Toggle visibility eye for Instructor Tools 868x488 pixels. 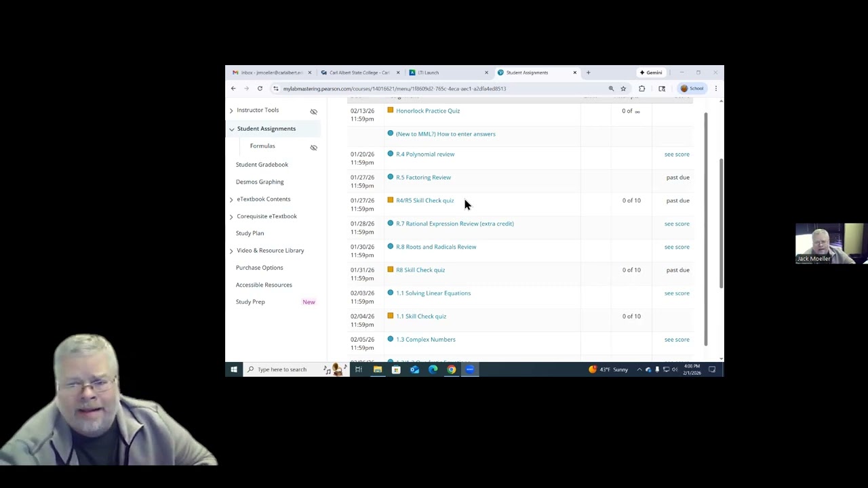point(313,111)
